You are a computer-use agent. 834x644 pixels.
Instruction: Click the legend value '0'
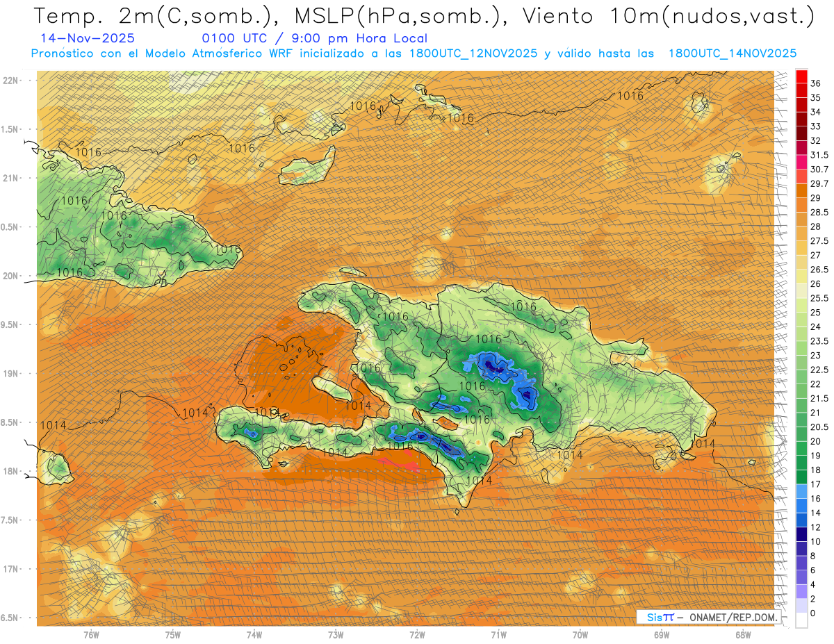click(813, 613)
